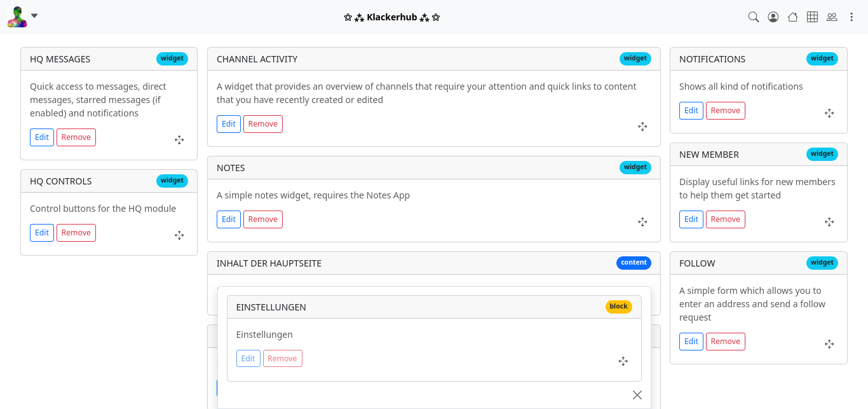The image size is (868, 409).
Task: Click the profile icon in top bar
Action: click(x=773, y=17)
